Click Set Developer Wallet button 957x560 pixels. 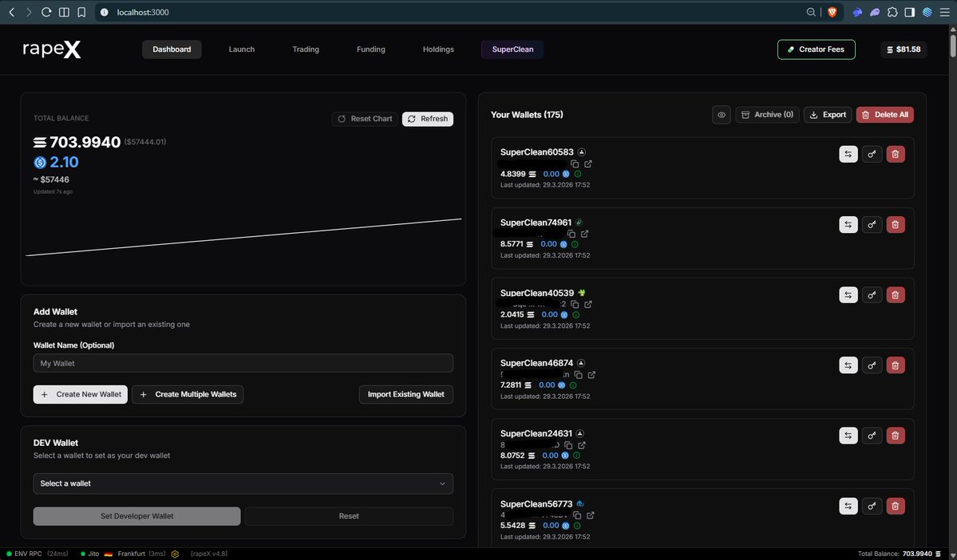point(136,516)
